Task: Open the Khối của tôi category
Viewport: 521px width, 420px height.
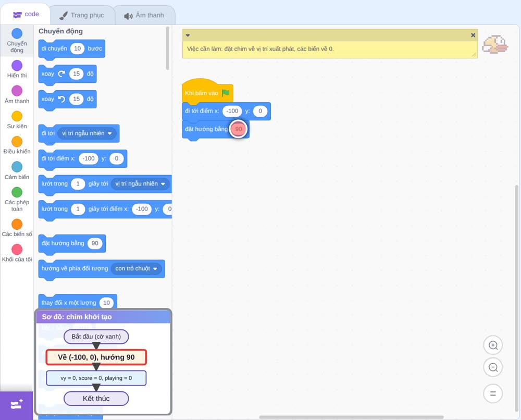Action: [x=17, y=253]
